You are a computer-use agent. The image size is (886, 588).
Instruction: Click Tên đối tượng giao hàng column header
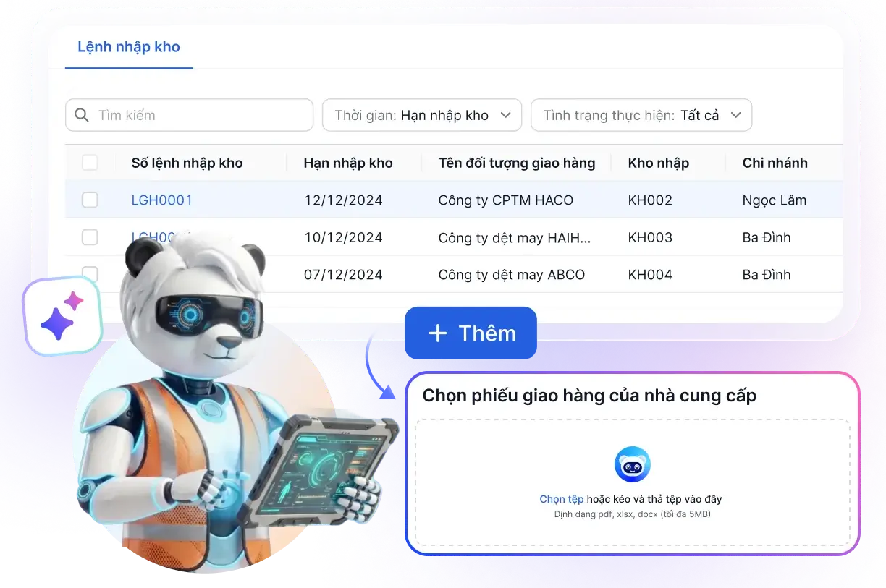(517, 163)
